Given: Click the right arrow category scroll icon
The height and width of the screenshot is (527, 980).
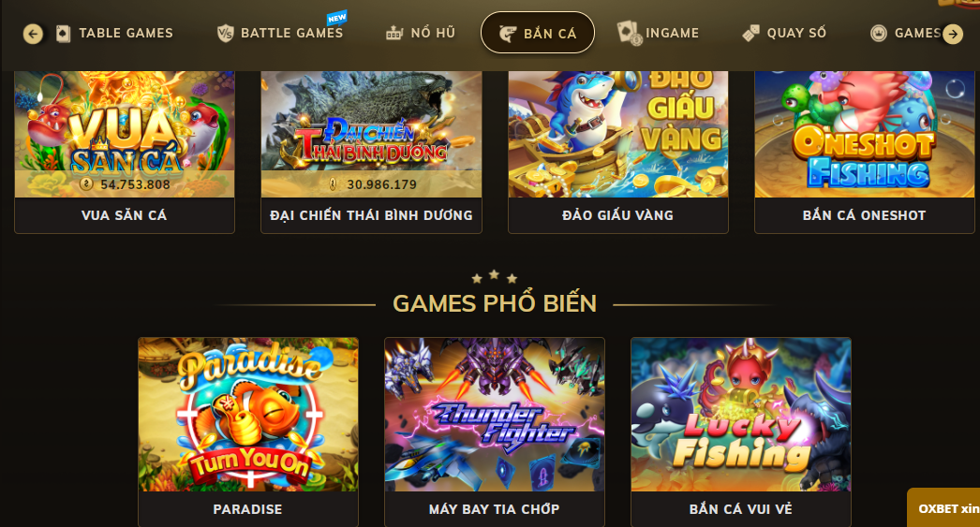Looking at the screenshot, I should point(953,34).
